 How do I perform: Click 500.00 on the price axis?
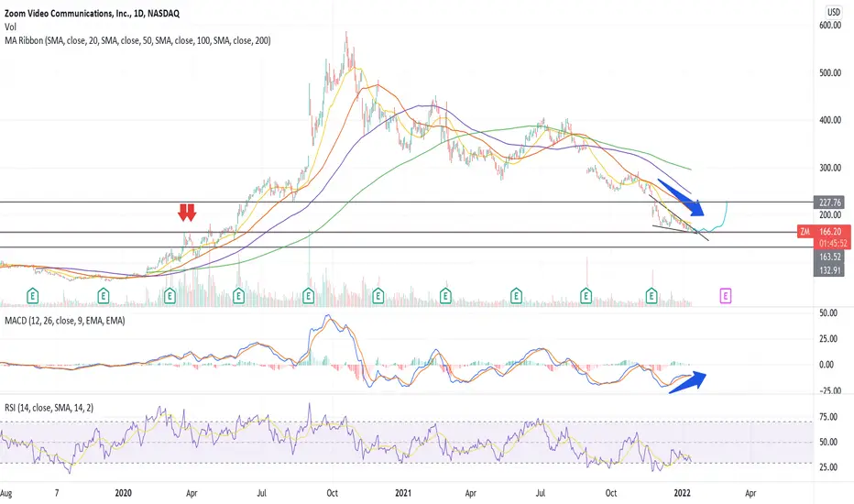830,72
